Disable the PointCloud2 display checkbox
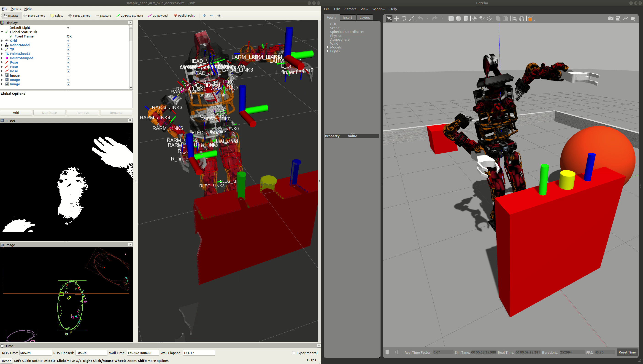 (x=68, y=54)
